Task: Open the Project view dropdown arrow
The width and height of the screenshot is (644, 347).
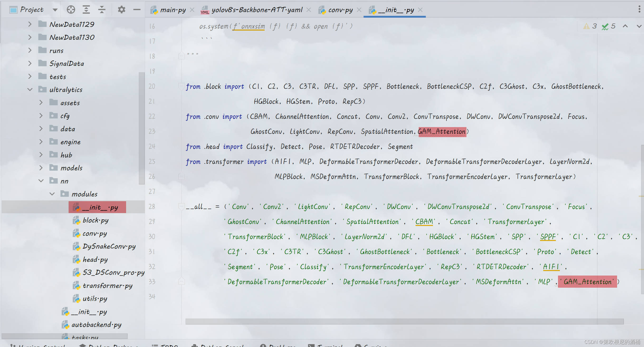Action: pos(55,10)
